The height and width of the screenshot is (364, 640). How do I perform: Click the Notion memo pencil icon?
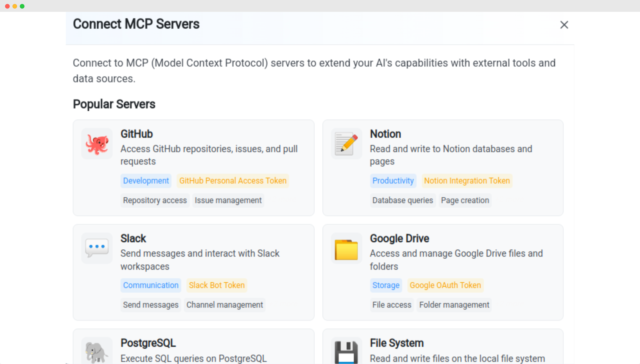click(346, 144)
